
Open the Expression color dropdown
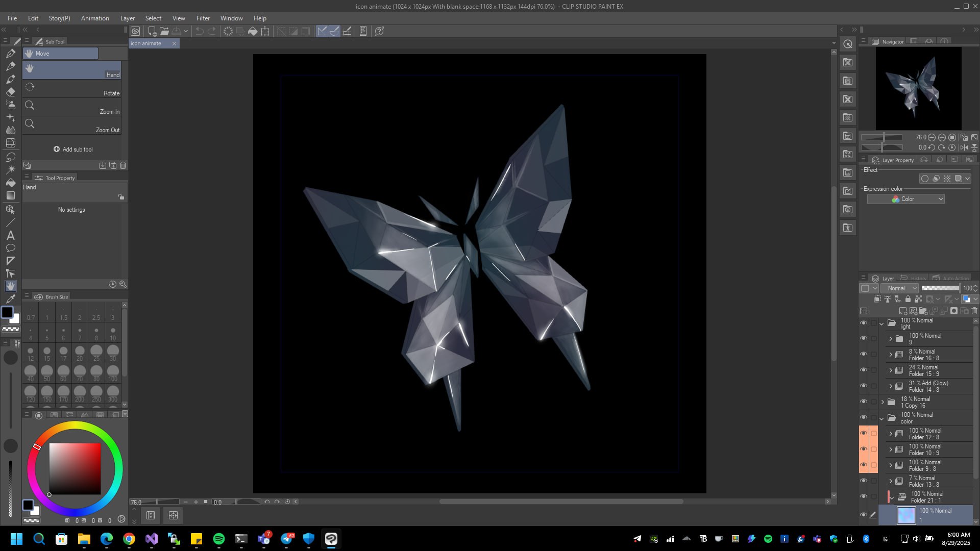tap(905, 199)
